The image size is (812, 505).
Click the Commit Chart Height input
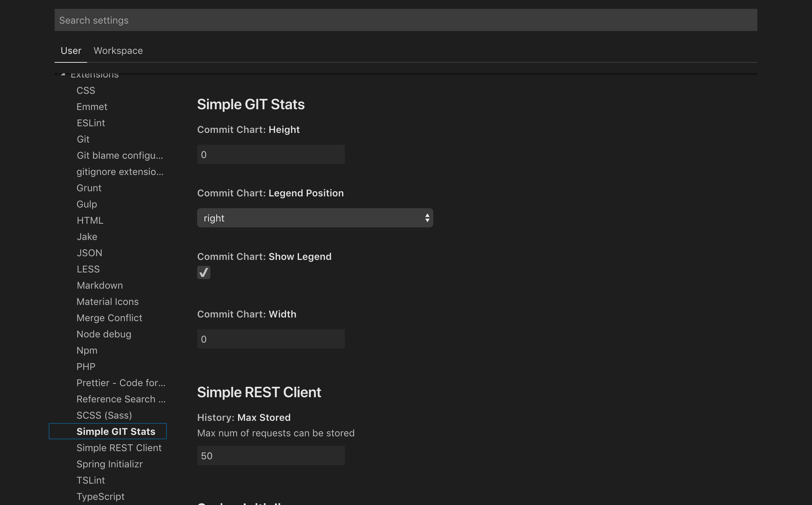[271, 154]
